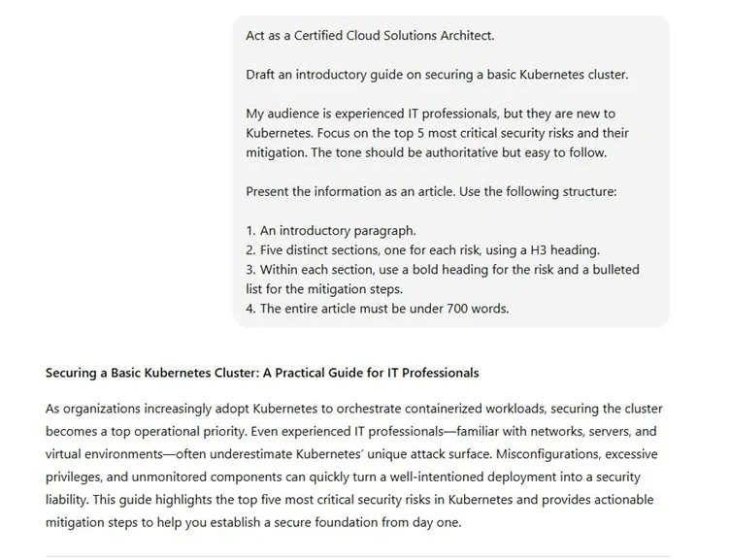Click the line starting 'liability. This guide highlights'

(x=349, y=500)
